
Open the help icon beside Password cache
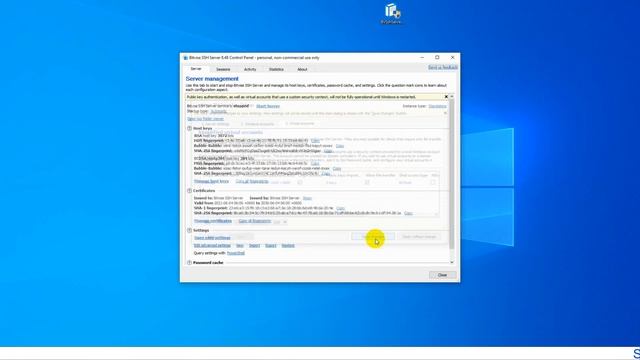click(189, 262)
